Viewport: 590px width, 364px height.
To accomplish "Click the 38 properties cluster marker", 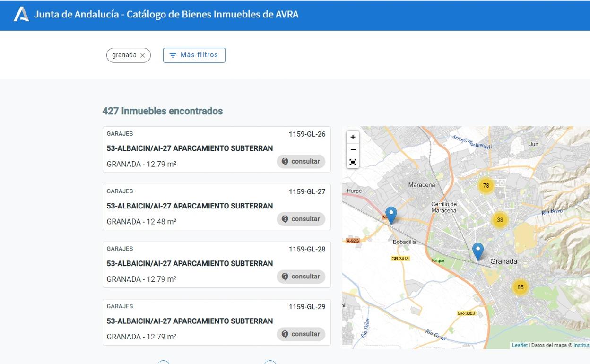I will (x=499, y=220).
